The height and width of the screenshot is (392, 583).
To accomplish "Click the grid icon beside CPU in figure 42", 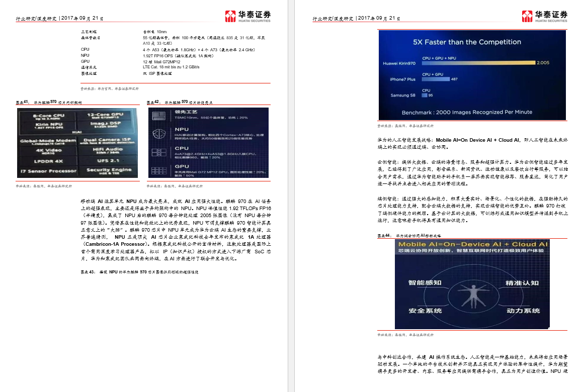I will [x=159, y=152].
